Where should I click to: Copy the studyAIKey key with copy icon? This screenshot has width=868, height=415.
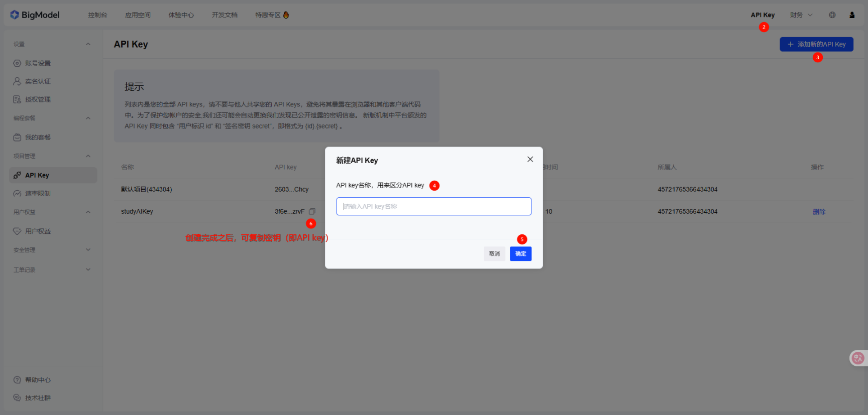(x=312, y=211)
